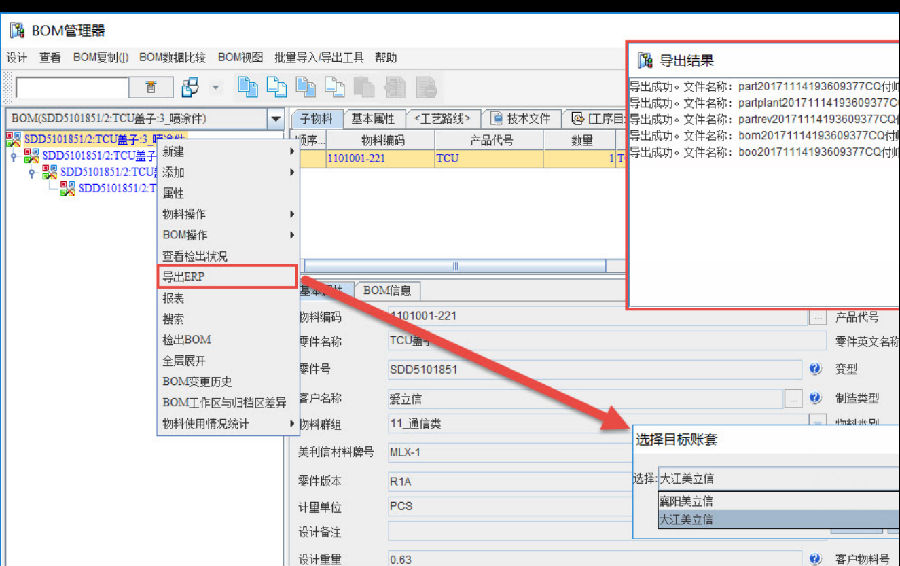Click the window layout icon in the toolbar

191,88
